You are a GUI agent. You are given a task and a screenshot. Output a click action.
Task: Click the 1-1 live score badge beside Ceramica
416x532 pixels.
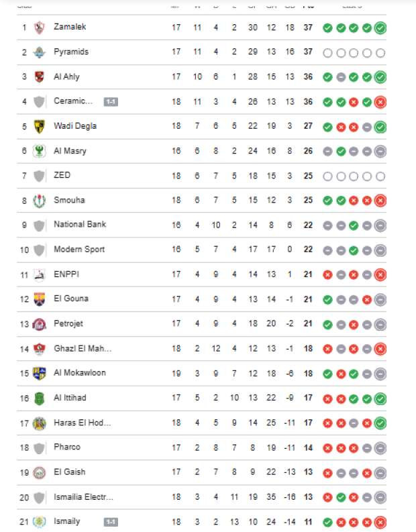(111, 102)
